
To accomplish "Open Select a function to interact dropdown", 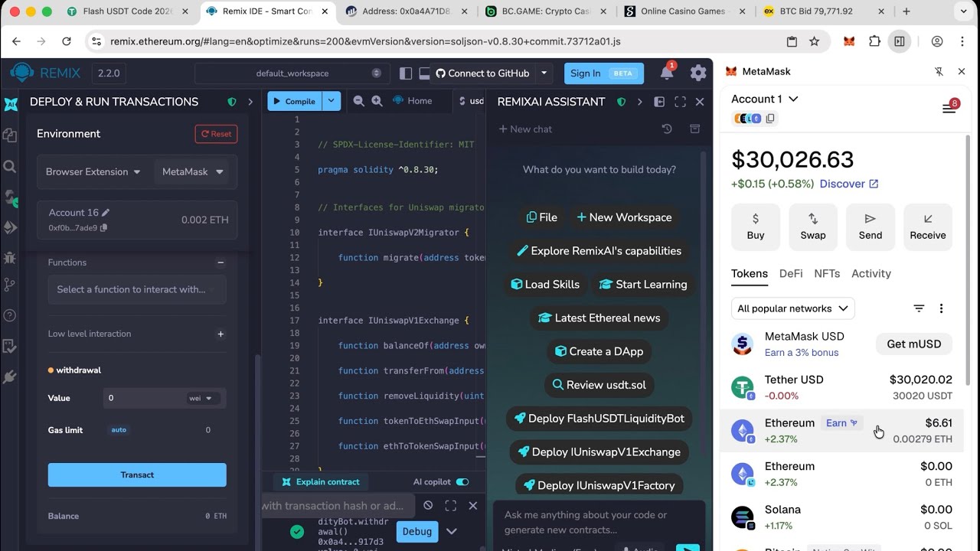I will point(137,289).
